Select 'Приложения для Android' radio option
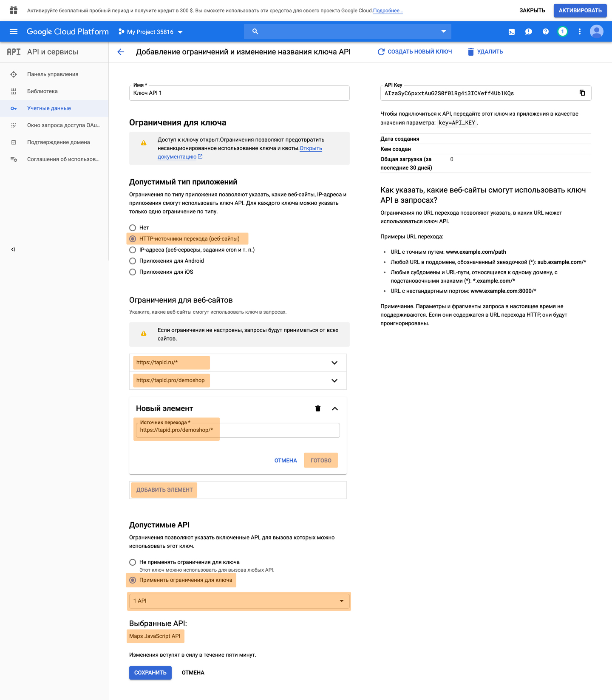Image resolution: width=612 pixels, height=700 pixels. point(133,261)
